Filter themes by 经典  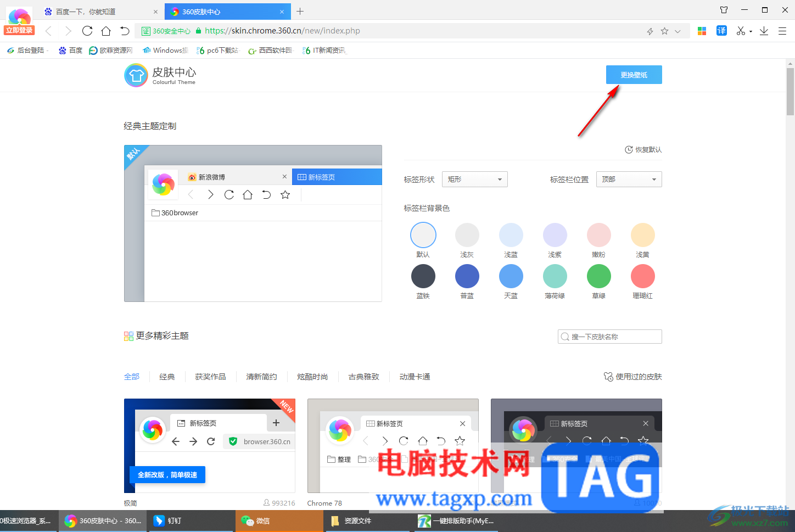[x=167, y=377]
